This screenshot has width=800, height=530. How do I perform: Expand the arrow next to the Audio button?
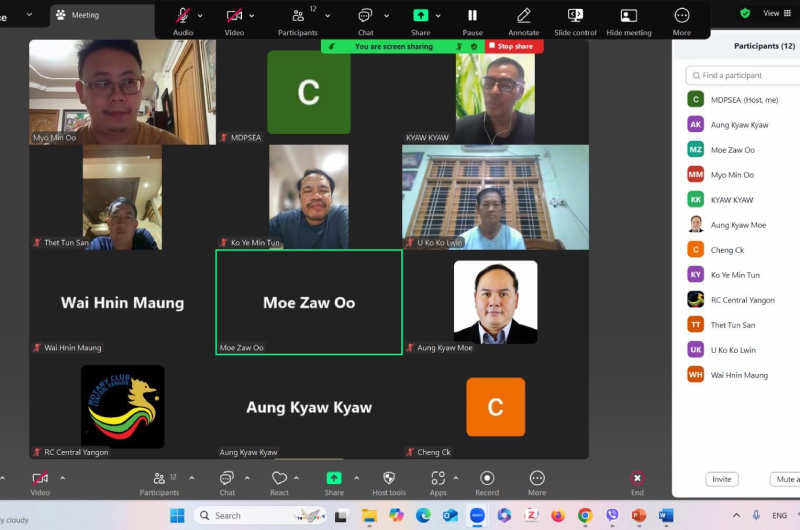click(x=200, y=16)
